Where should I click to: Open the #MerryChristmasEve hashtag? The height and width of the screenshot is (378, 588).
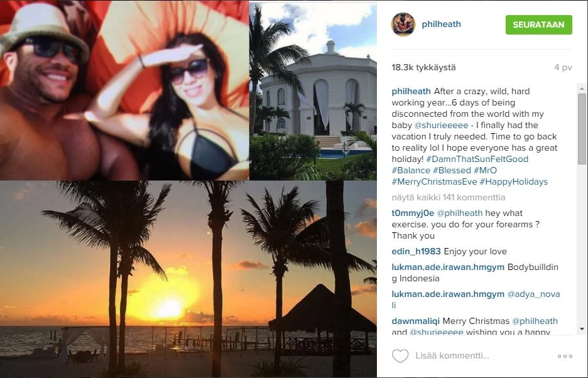[434, 182]
